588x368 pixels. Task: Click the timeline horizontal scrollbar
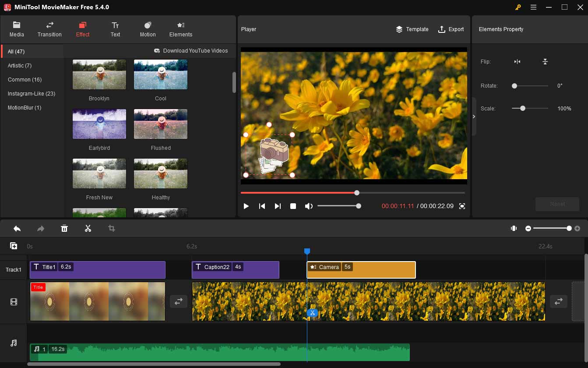[x=154, y=364]
